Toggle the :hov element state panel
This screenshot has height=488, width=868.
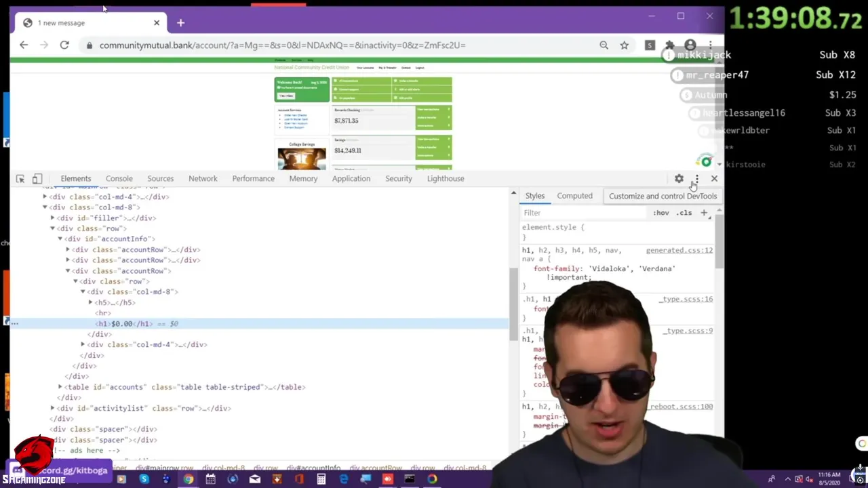click(660, 213)
